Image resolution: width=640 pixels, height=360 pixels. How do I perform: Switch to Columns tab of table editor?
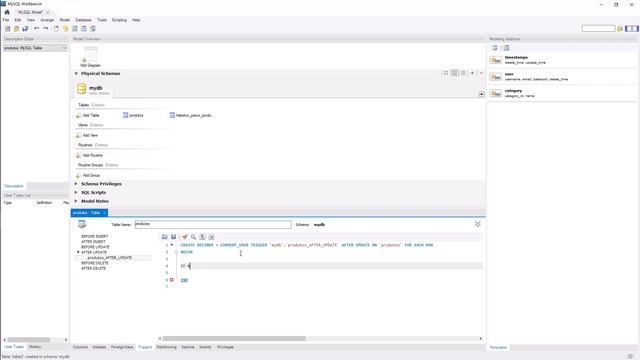click(80, 347)
